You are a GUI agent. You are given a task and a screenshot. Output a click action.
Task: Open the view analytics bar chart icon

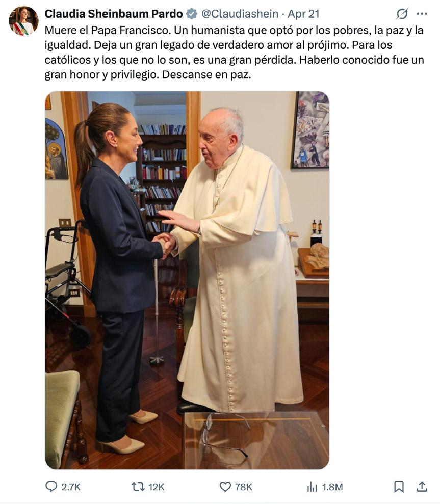tap(312, 487)
